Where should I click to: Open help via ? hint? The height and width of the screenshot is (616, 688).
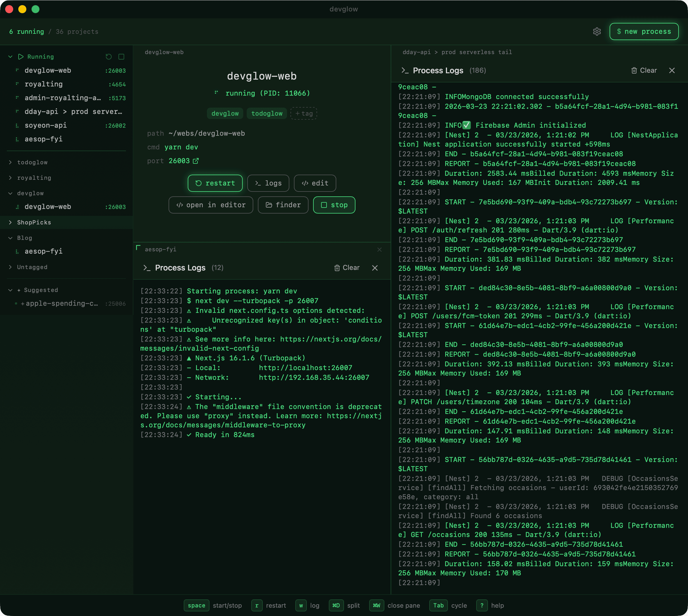coord(490,605)
